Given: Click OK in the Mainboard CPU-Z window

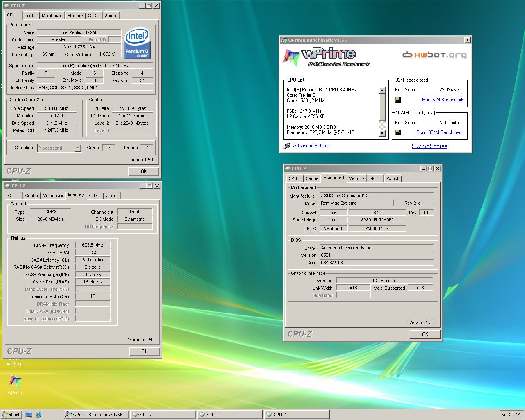Looking at the screenshot, I should pyautogui.click(x=425, y=334).
